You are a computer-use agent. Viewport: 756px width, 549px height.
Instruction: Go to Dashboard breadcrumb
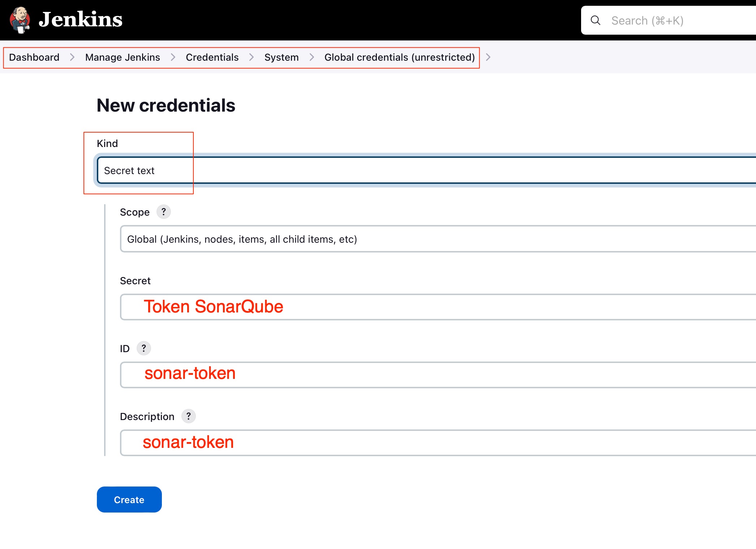(x=34, y=57)
